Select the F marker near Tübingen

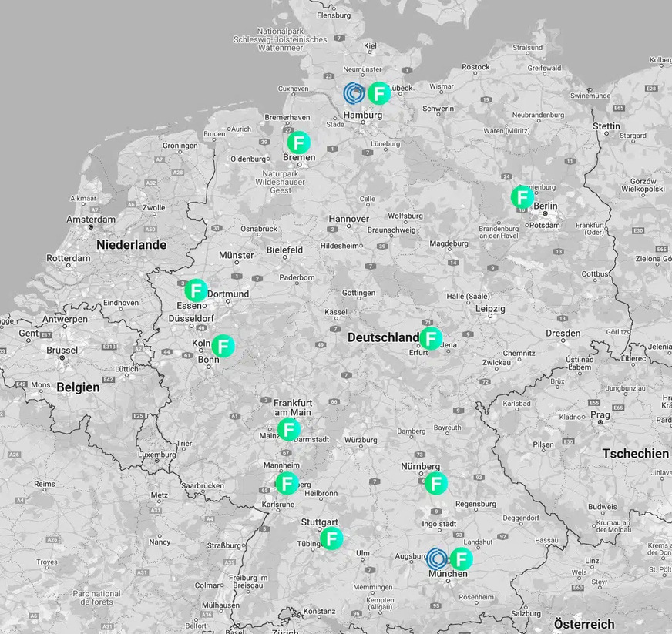331,540
